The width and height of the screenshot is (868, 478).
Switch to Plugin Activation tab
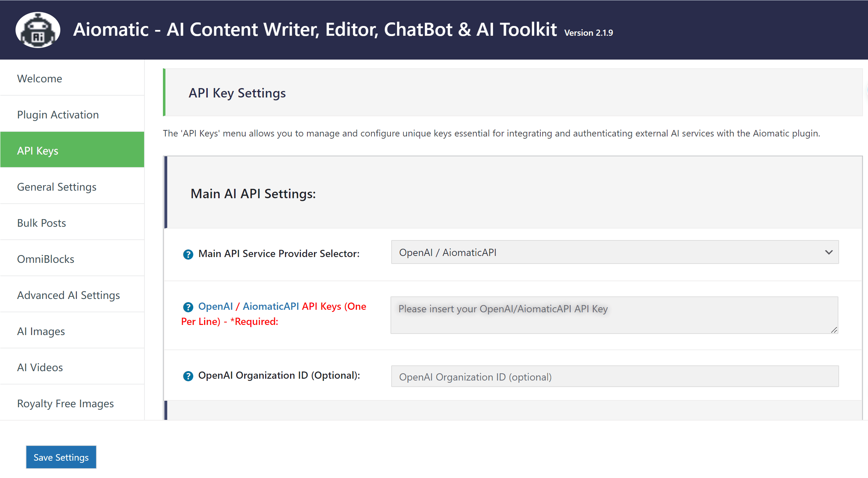pyautogui.click(x=72, y=114)
